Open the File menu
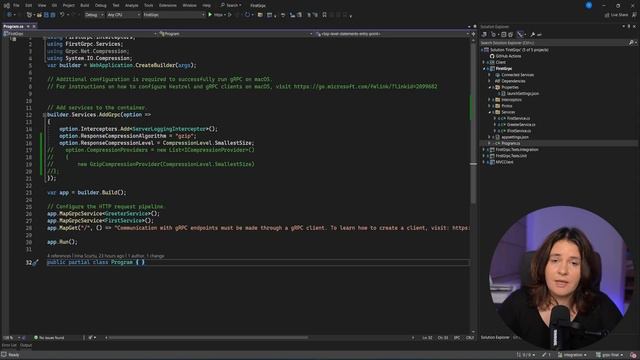This screenshot has height=360, width=640. (16, 5)
